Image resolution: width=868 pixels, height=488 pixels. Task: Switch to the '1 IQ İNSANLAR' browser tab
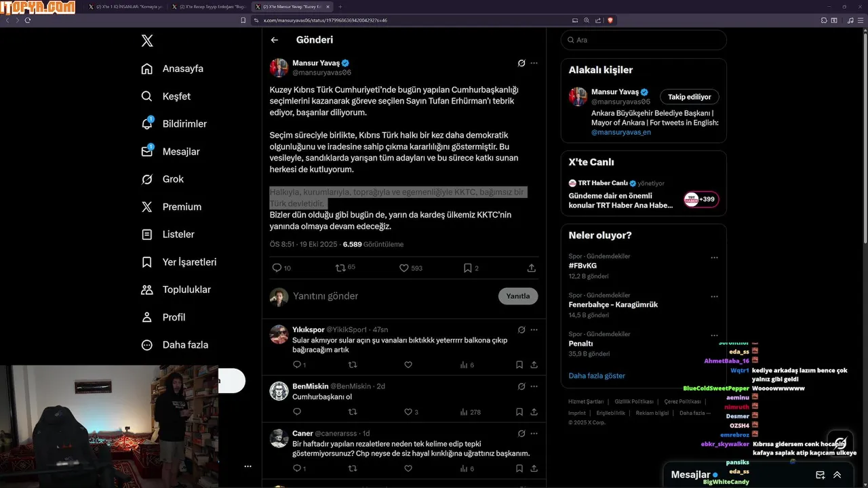pyautogui.click(x=125, y=7)
